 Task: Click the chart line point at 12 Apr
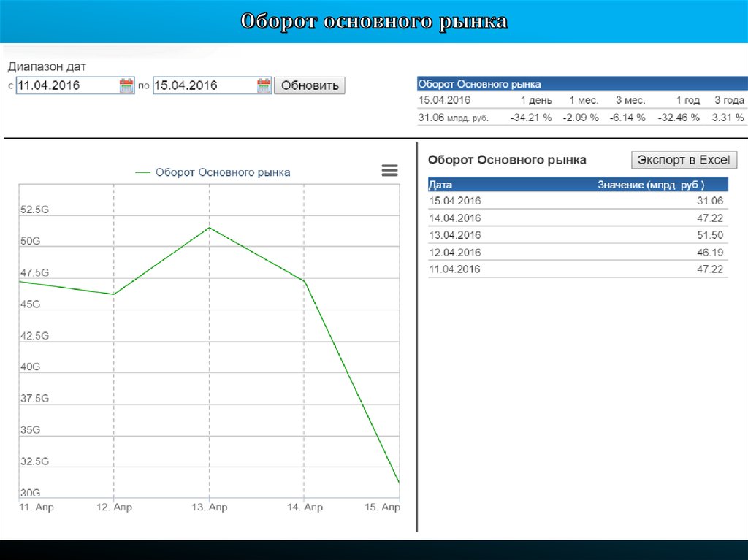coord(114,294)
